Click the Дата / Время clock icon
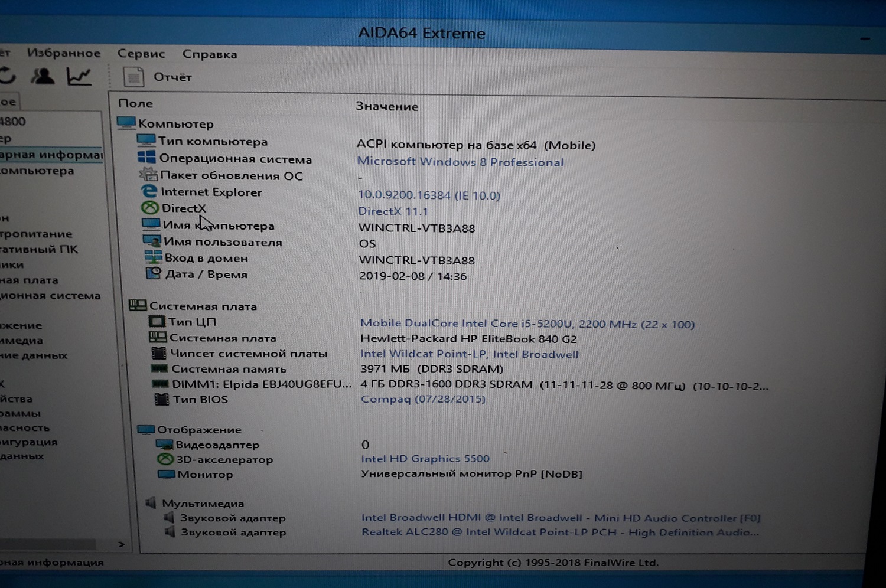 point(154,273)
